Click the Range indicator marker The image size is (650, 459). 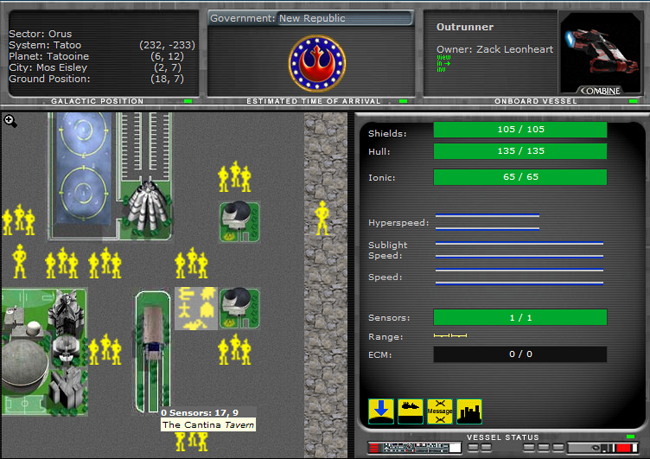point(450,335)
